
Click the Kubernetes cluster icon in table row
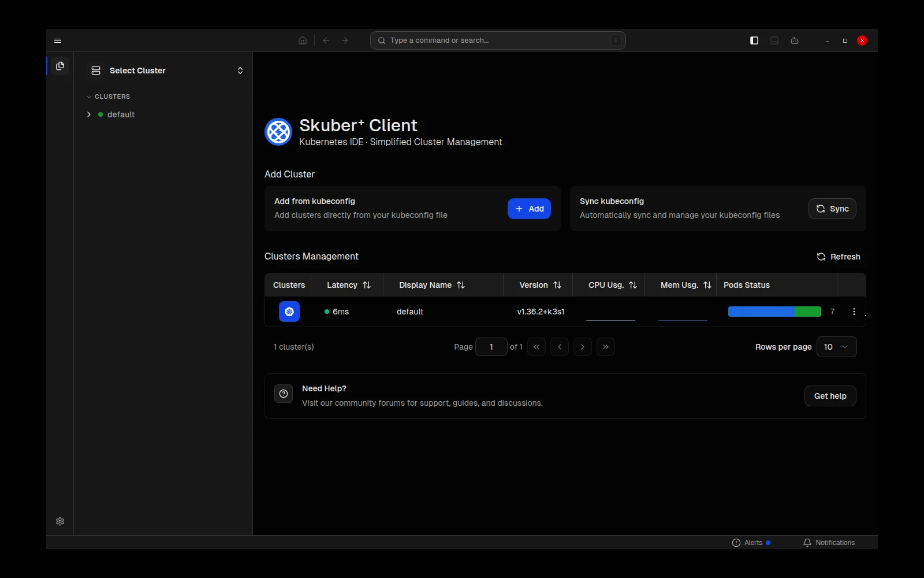point(289,312)
